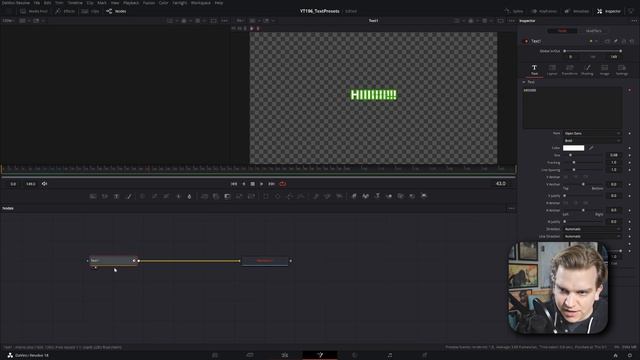This screenshot has height=360, width=640.
Task: Add a Rectangle mask node
Action: (266, 196)
